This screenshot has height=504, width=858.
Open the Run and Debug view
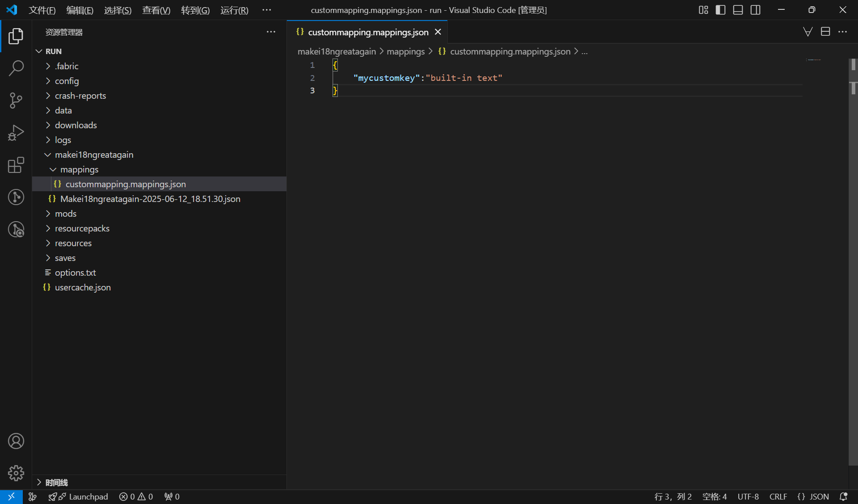[16, 133]
